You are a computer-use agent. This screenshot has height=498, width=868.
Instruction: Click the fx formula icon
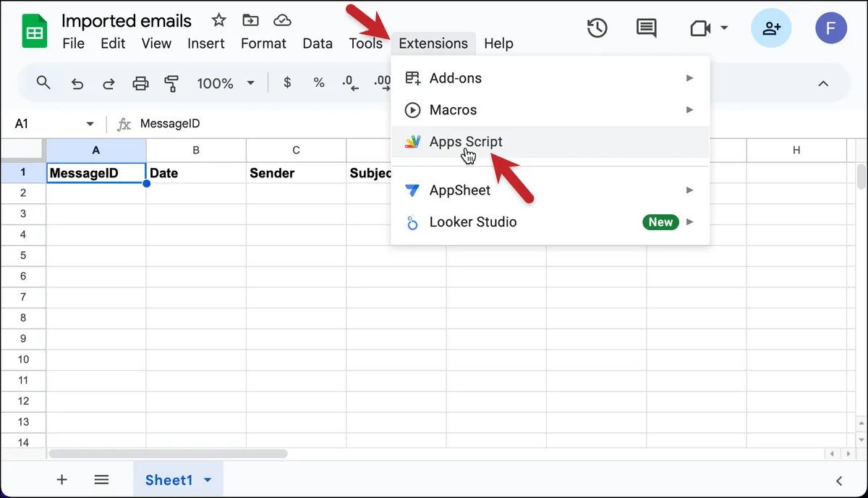coord(124,124)
